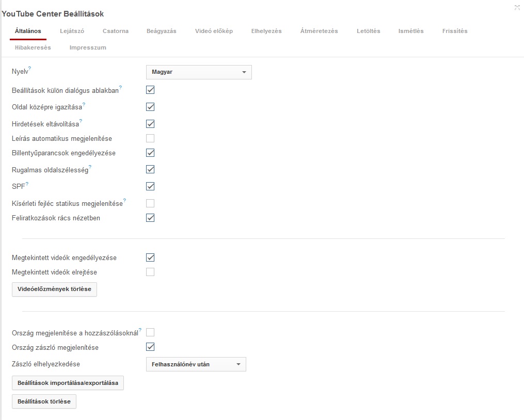Open the Letöltés tab
The height and width of the screenshot is (420, 524).
[x=368, y=31]
